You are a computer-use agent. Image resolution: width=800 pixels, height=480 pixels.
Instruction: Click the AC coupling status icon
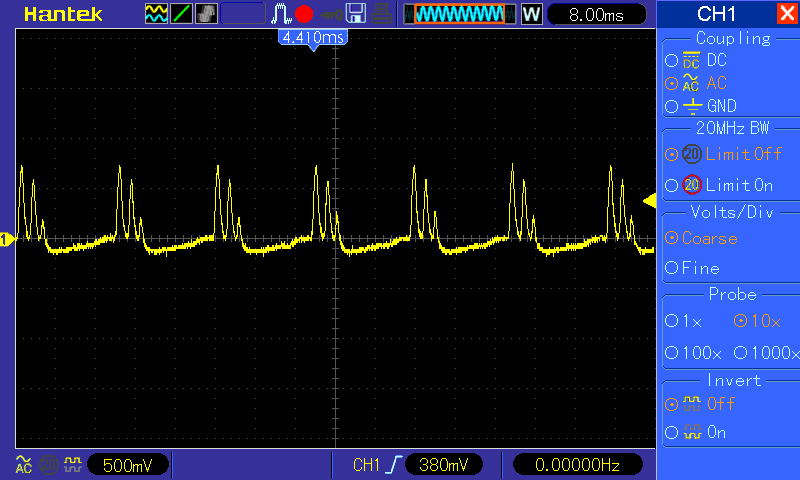point(23,465)
